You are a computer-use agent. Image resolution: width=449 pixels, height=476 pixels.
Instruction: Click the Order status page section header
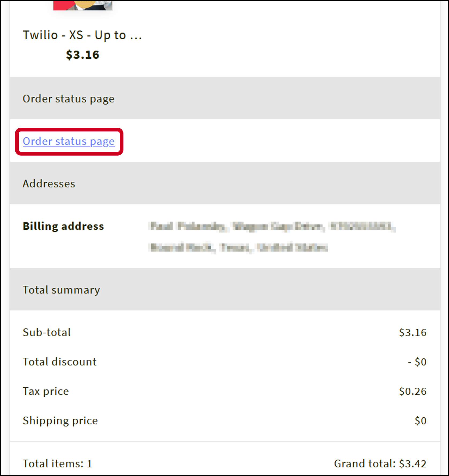click(x=69, y=99)
